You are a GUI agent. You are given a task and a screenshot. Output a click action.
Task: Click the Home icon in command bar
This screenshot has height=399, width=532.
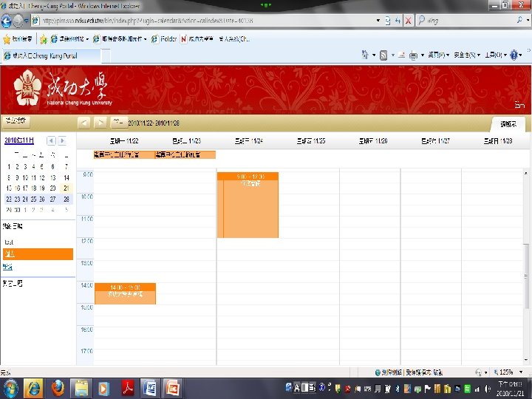click(365, 55)
